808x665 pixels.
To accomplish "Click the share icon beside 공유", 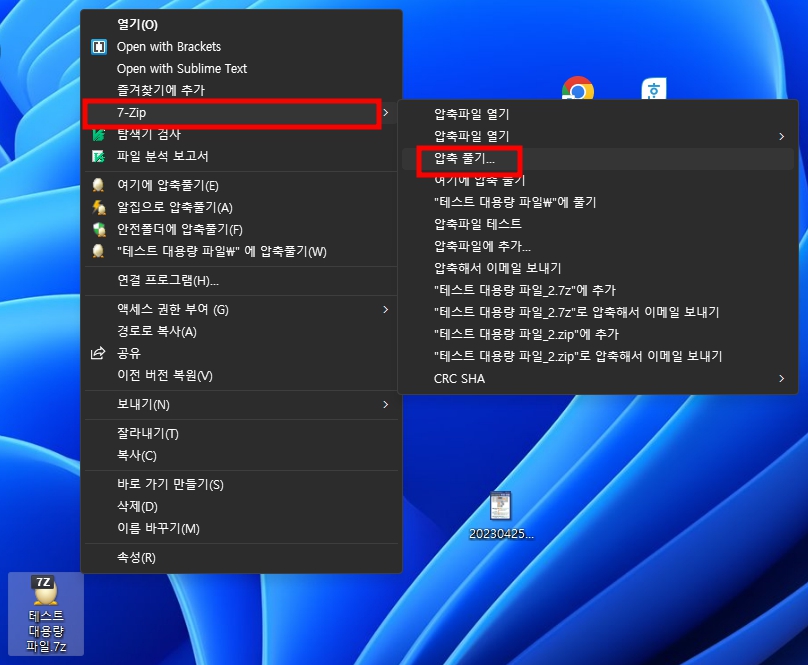I will coord(98,353).
